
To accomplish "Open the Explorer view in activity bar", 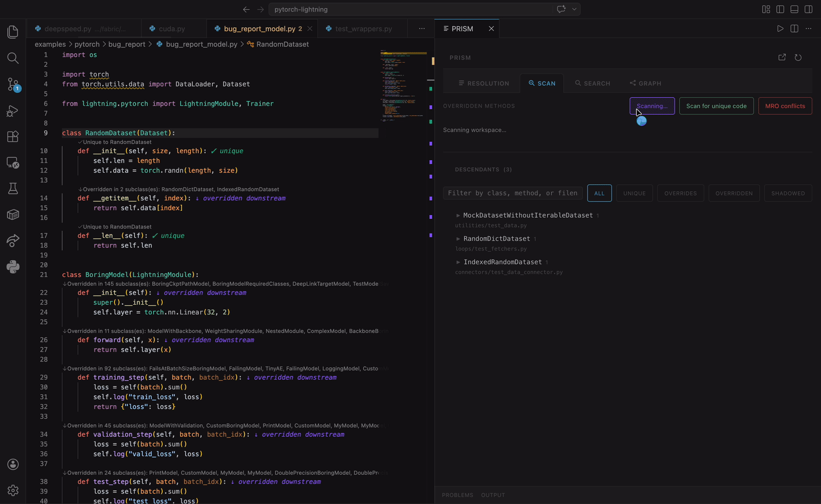I will 13,31.
